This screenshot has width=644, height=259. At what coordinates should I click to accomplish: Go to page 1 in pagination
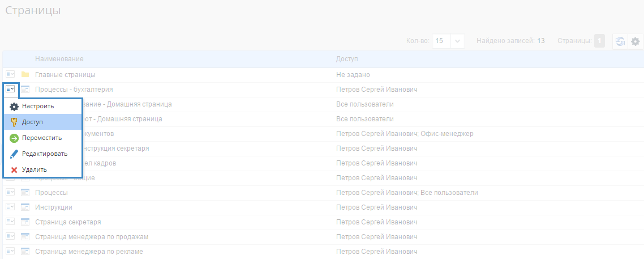click(600, 41)
